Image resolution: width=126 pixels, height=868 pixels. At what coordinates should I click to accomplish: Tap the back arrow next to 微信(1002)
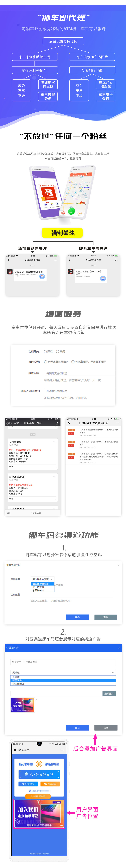tap(7, 423)
